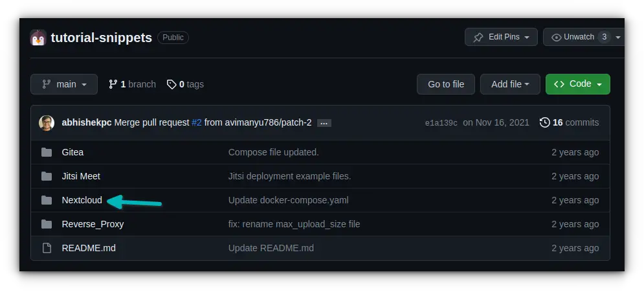Click the Jitsi Meet folder icon
The width and height of the screenshot is (644, 292).
click(47, 176)
